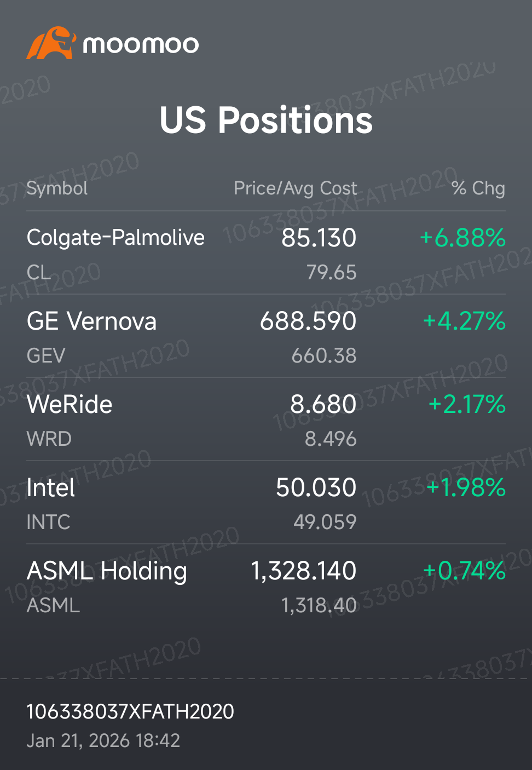Select the CL ticker symbol
The image size is (532, 770).
(38, 272)
